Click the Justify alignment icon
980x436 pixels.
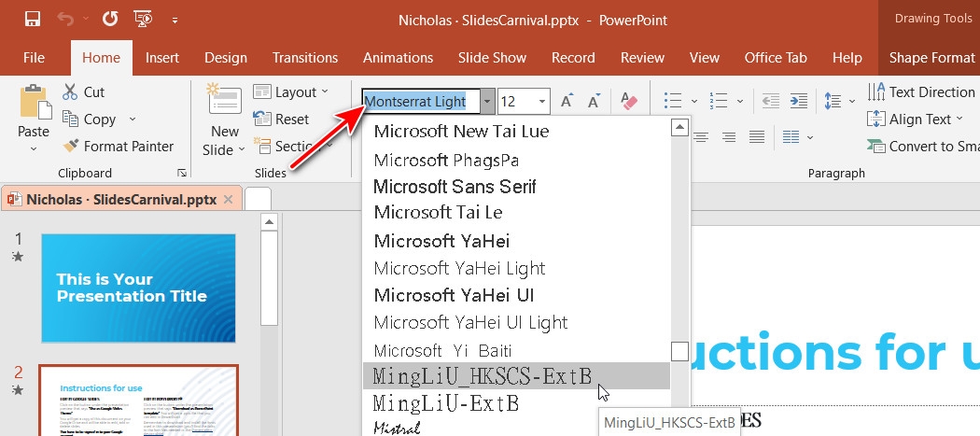coord(757,137)
